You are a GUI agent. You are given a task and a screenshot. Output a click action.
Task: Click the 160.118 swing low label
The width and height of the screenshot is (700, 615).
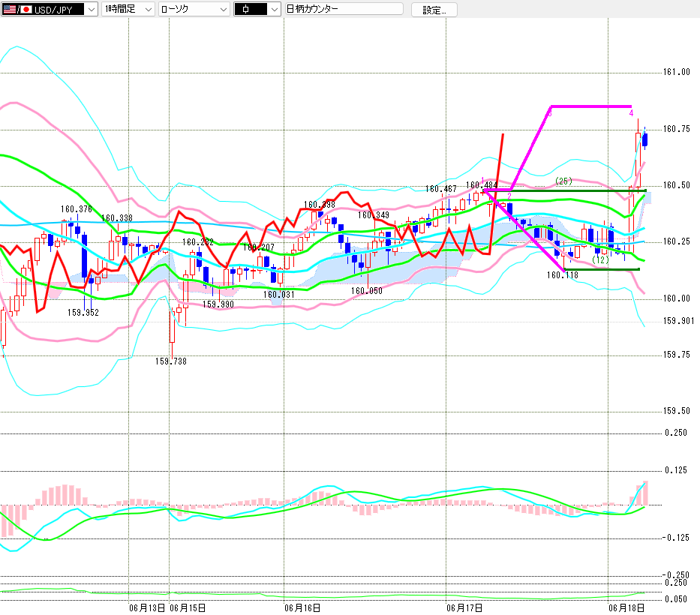(563, 275)
